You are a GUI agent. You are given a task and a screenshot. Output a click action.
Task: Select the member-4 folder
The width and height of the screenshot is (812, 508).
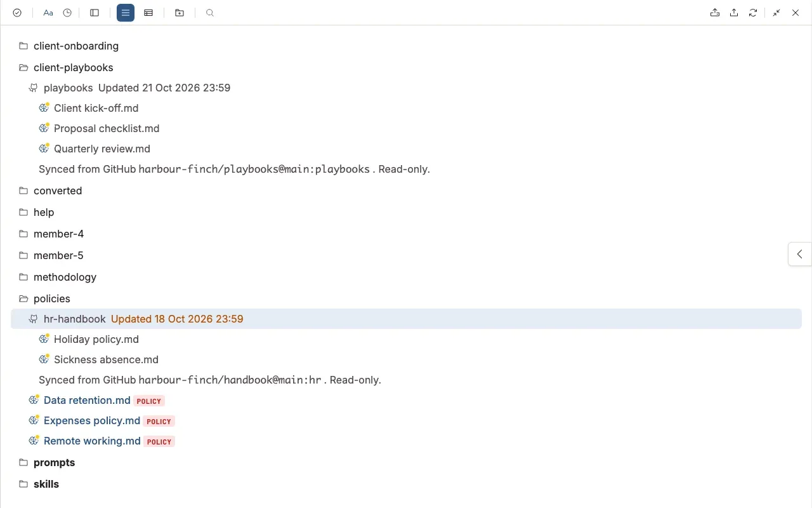pos(58,234)
